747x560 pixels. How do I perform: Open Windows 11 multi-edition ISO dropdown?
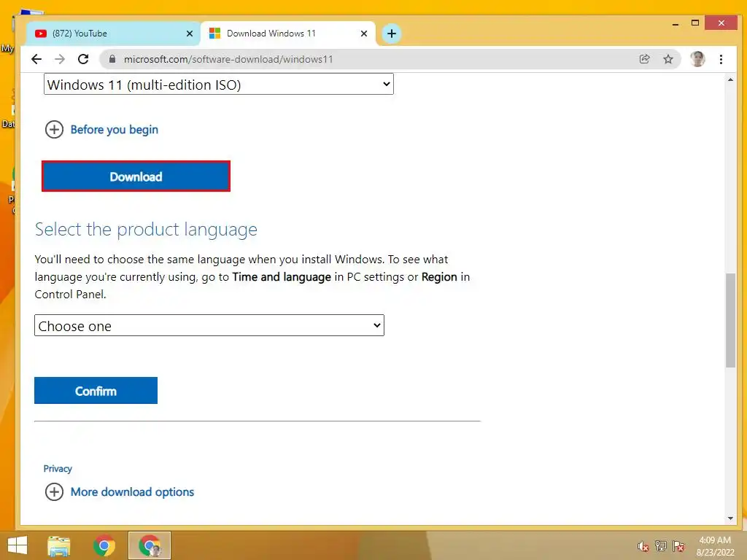point(219,85)
